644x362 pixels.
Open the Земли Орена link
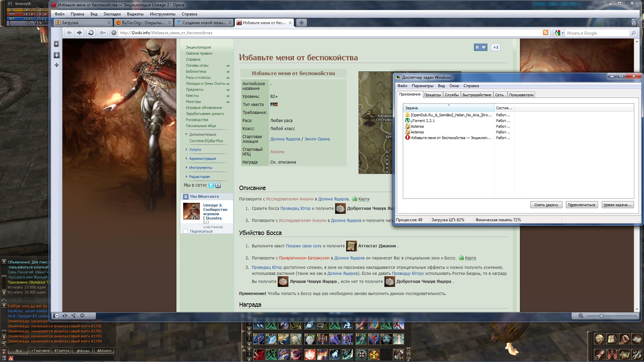pos(317,139)
